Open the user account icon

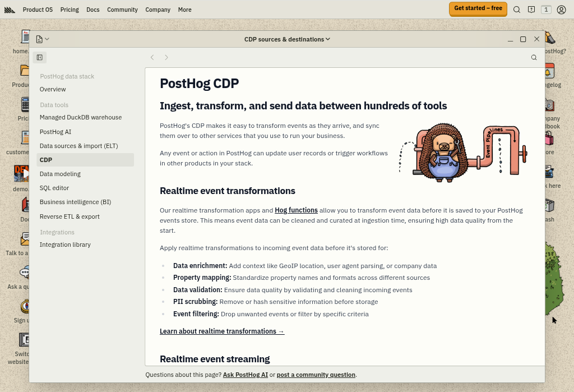point(561,10)
